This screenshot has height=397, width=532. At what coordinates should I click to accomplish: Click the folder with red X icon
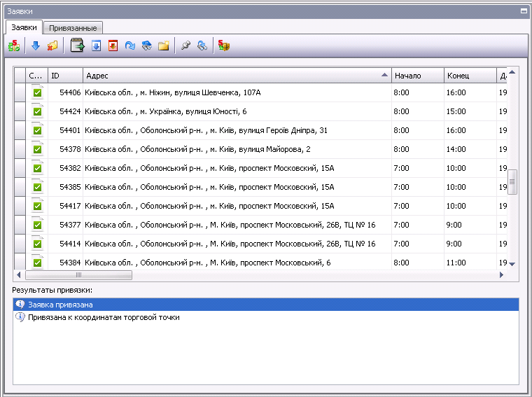click(52, 46)
